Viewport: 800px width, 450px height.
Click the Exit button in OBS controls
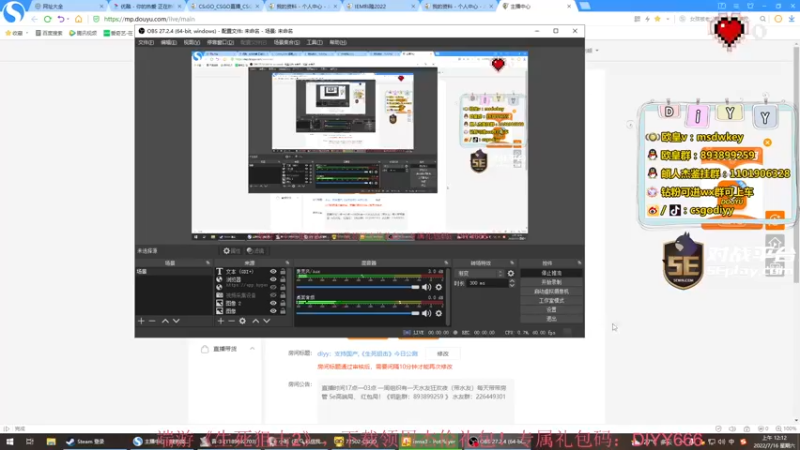pyautogui.click(x=552, y=319)
